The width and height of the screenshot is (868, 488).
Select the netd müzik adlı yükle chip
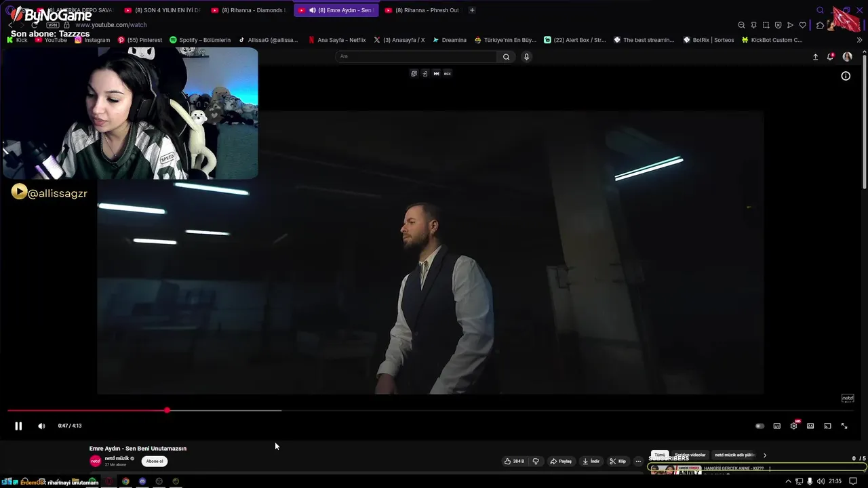[x=734, y=455]
